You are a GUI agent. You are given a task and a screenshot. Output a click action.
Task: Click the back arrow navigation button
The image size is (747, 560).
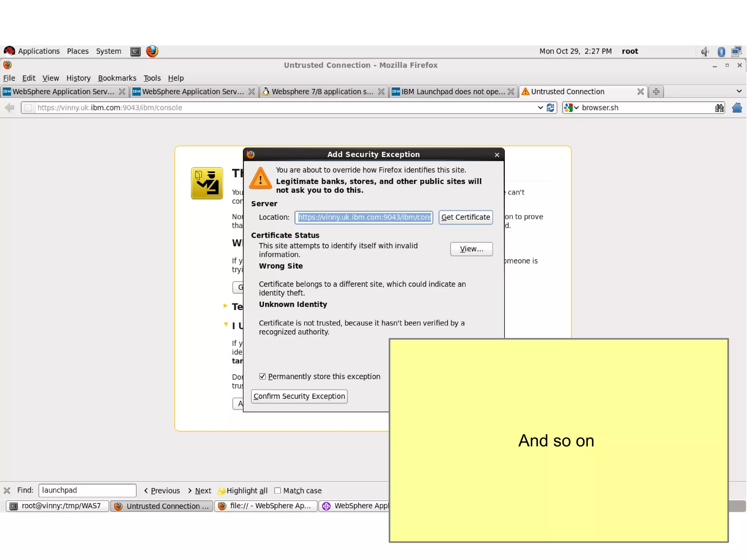pyautogui.click(x=10, y=108)
